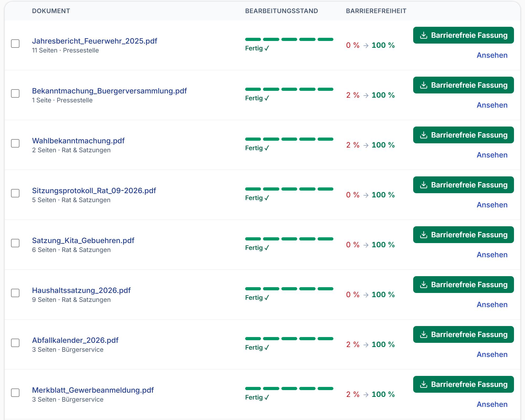Check the Wahlbekanntmachung.pdf row checkbox

click(15, 143)
